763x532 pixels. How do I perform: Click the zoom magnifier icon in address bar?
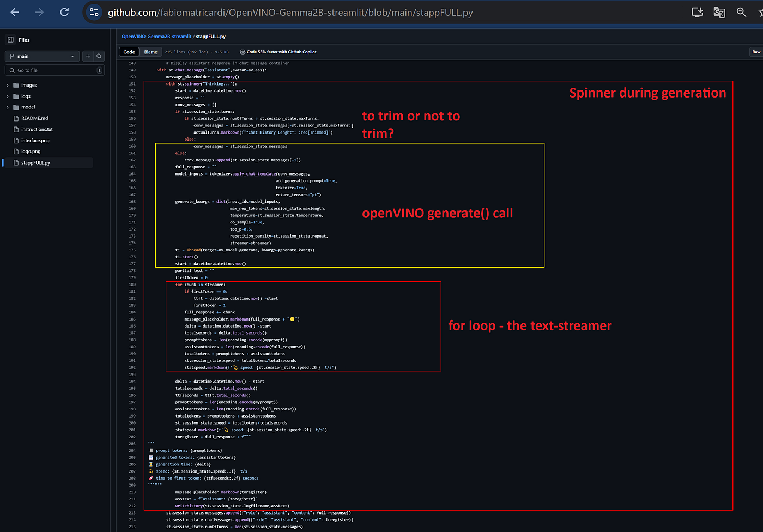(x=741, y=12)
